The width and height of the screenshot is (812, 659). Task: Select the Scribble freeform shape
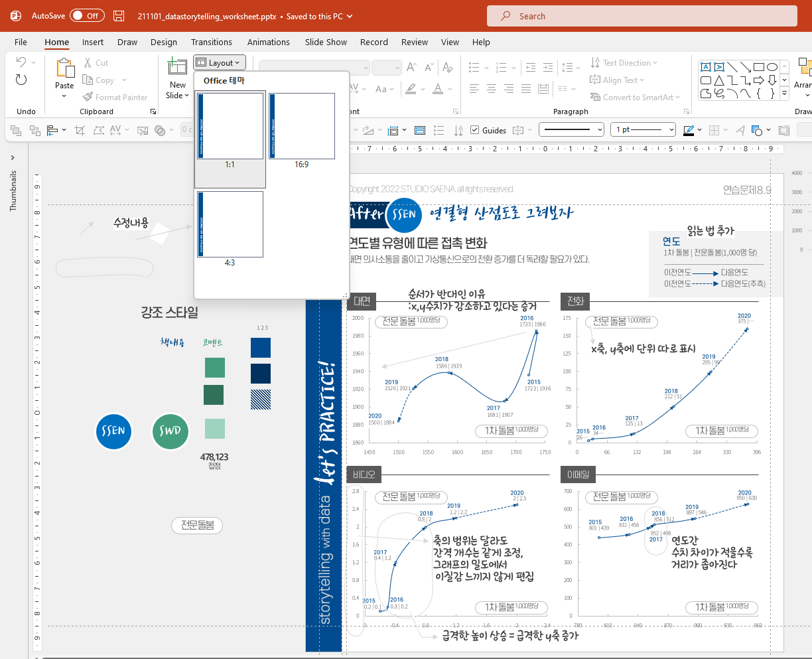pos(719,94)
